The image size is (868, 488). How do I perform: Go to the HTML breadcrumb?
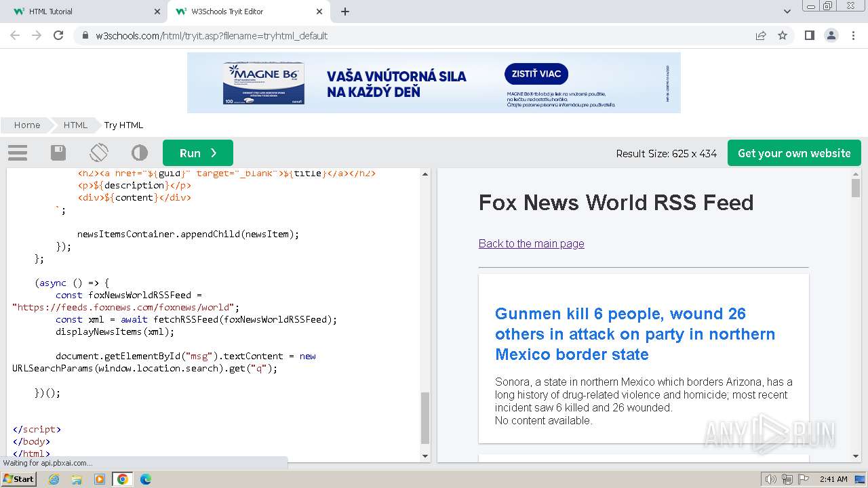coord(75,125)
